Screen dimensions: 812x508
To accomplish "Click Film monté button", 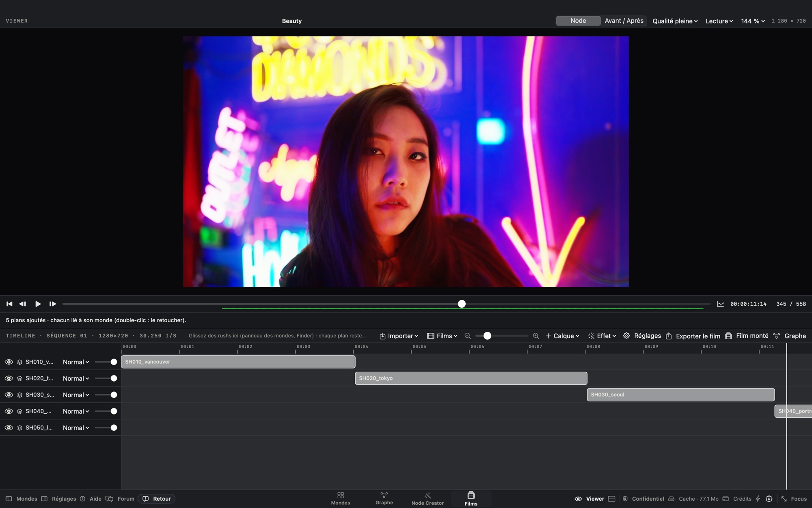I will coord(747,336).
